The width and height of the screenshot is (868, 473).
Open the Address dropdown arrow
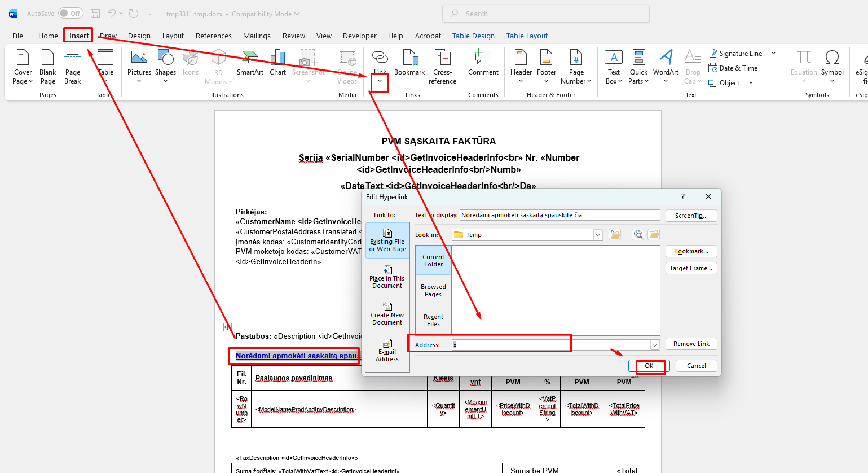point(655,345)
